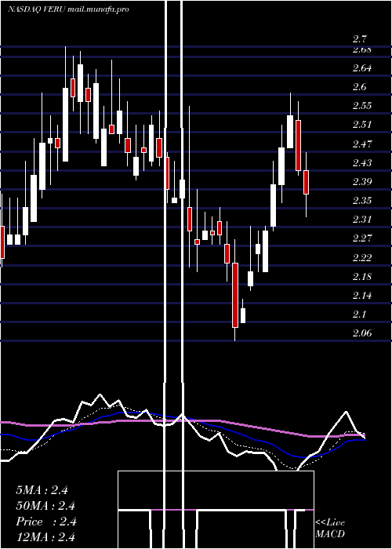Image resolution: width=392 pixels, height=549 pixels.
Task: Click the tall red candlestick bottoming near 2.1
Action: point(235,295)
